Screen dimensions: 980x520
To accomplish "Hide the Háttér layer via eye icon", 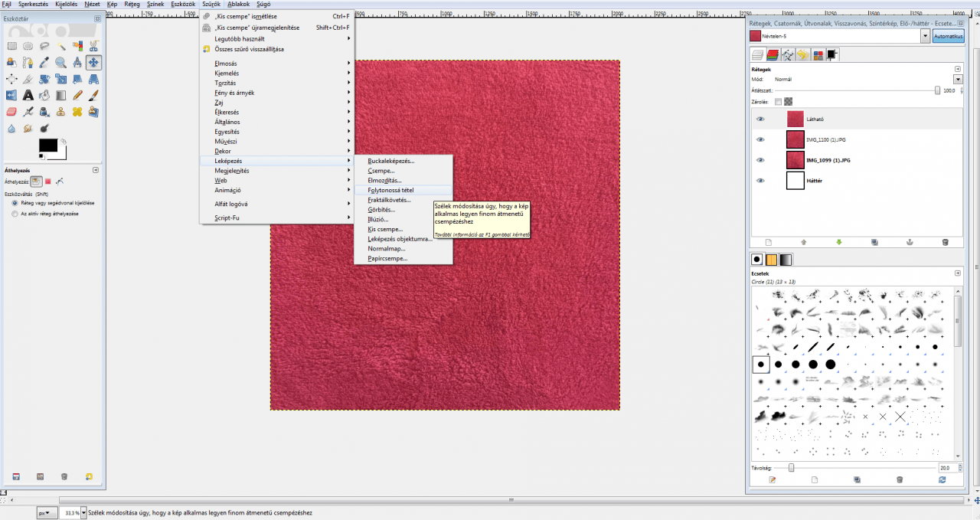I will click(x=760, y=181).
